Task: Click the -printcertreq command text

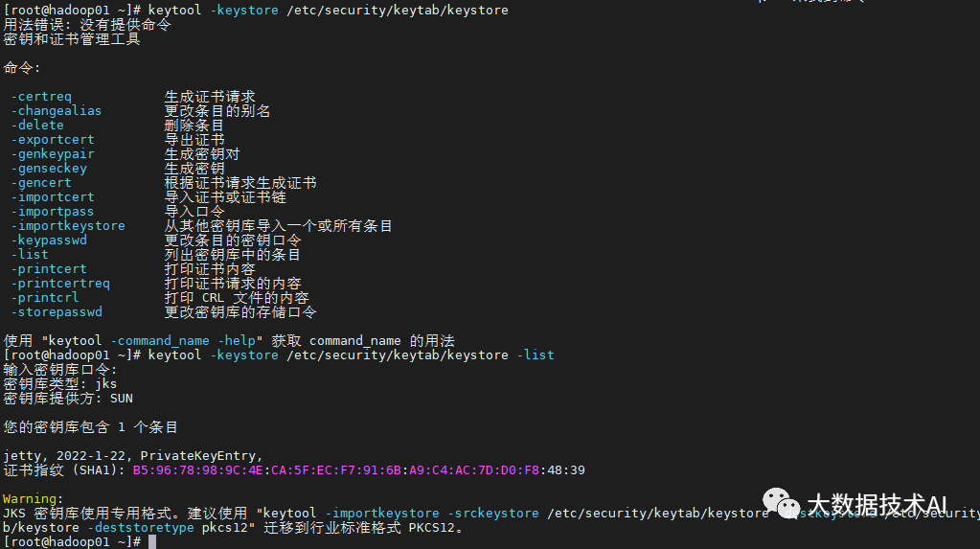Action: [x=60, y=284]
